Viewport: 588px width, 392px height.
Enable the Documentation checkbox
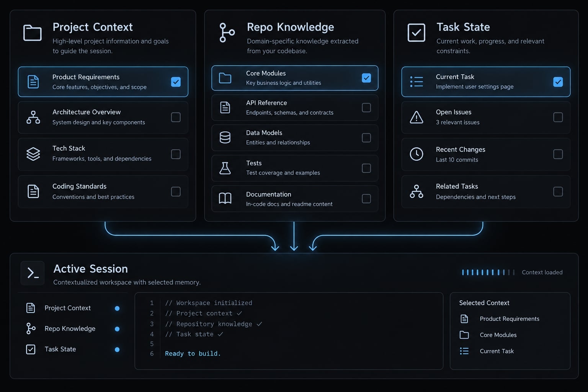(366, 198)
